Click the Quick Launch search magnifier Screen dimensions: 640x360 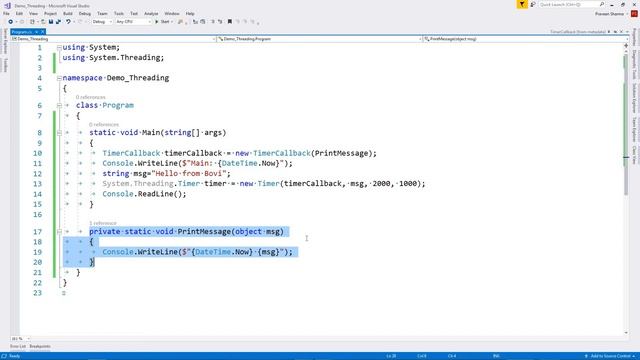pyautogui.click(x=602, y=4)
